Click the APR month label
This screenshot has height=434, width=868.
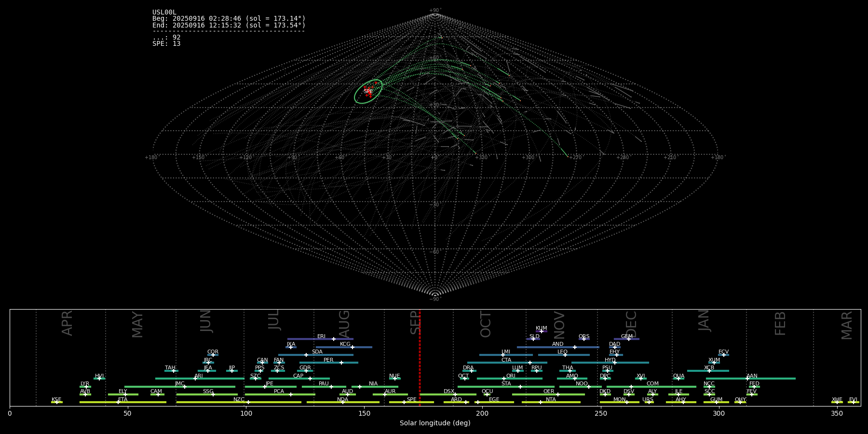tap(67, 323)
